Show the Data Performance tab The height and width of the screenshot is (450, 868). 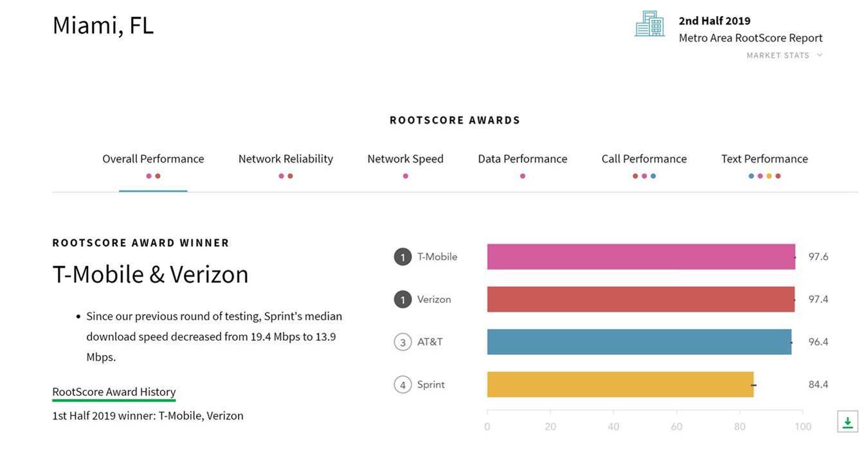pos(522,159)
